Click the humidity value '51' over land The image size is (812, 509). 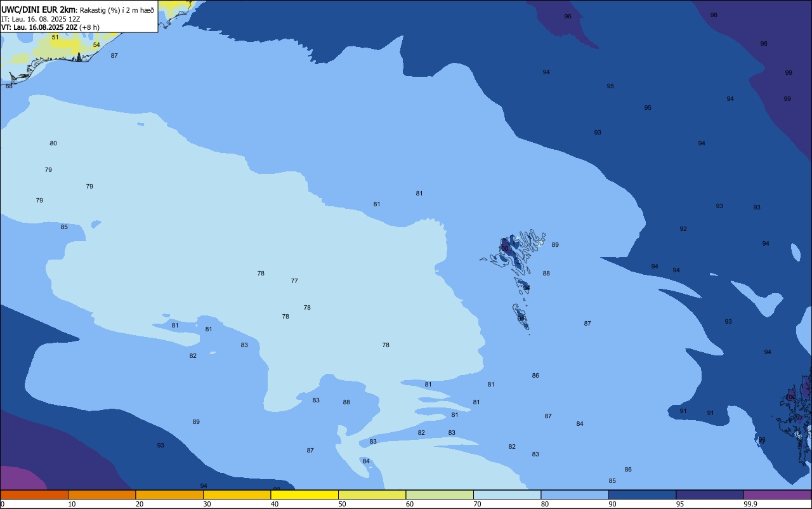(55, 37)
